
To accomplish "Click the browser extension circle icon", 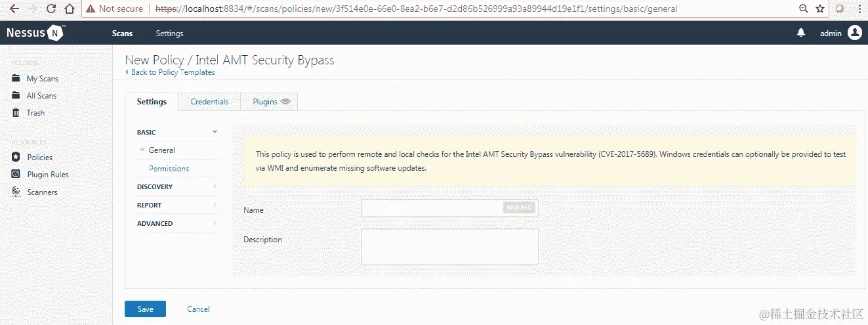I will tap(840, 9).
